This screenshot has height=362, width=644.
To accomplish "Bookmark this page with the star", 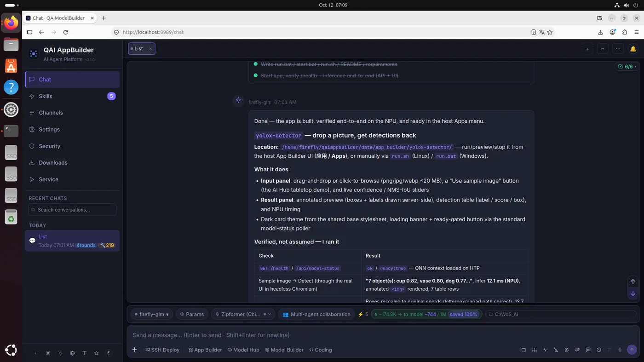I will (550, 32).
